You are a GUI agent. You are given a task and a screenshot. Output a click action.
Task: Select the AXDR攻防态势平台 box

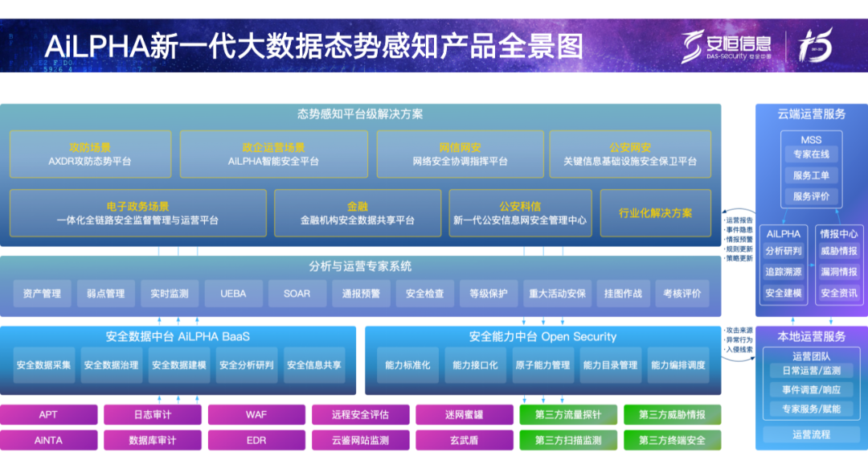(90, 154)
